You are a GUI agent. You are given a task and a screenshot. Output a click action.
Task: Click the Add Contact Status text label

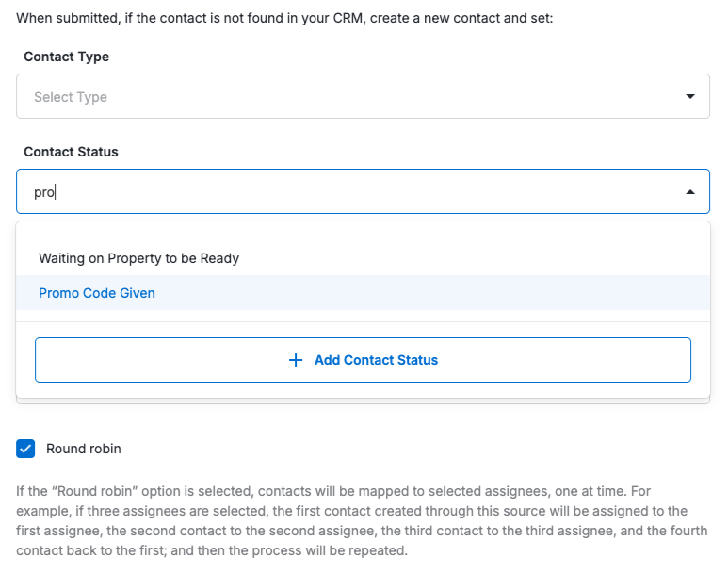coord(376,360)
